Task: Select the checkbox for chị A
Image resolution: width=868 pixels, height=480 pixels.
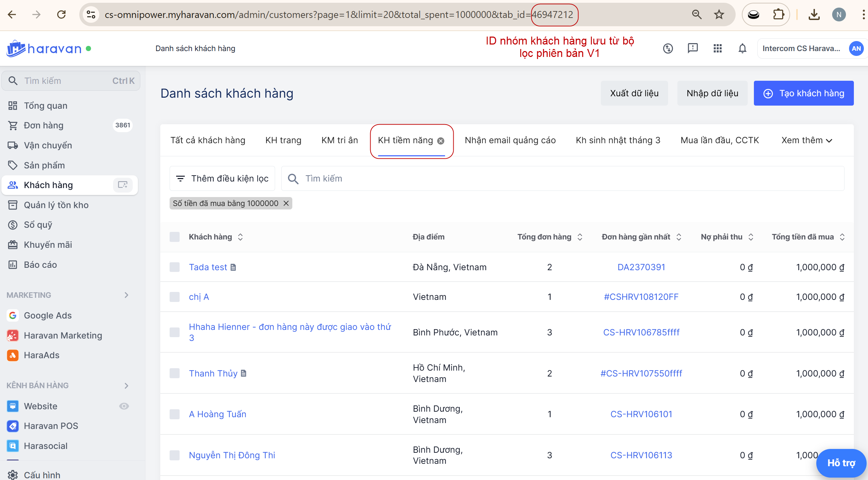Action: tap(175, 297)
